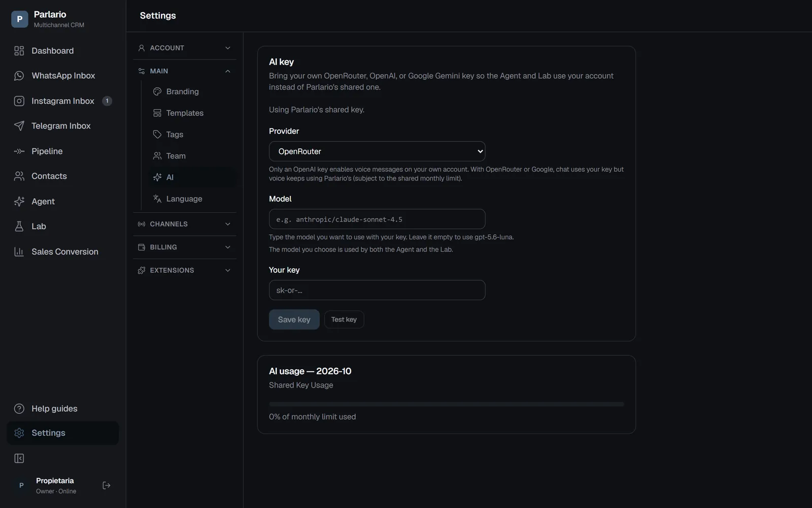Image resolution: width=812 pixels, height=508 pixels.
Task: Open Templates settings page
Action: (192, 113)
